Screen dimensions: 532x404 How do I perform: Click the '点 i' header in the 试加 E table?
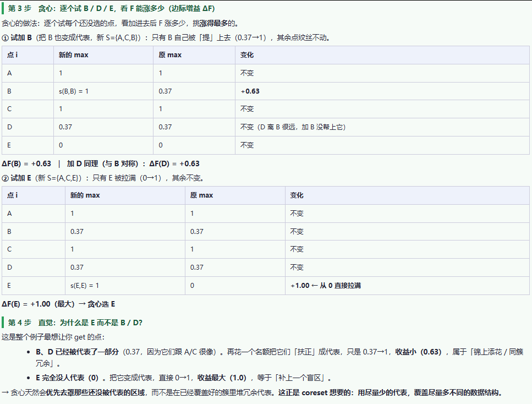[12, 195]
